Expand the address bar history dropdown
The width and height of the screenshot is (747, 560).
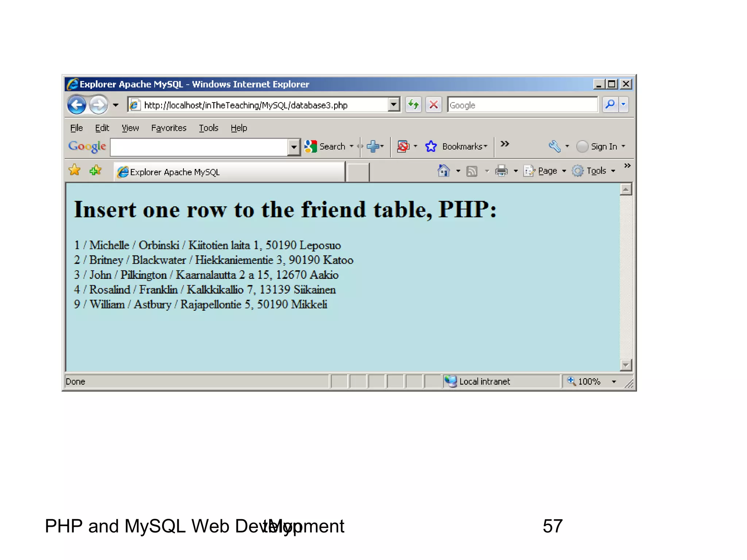pos(394,105)
